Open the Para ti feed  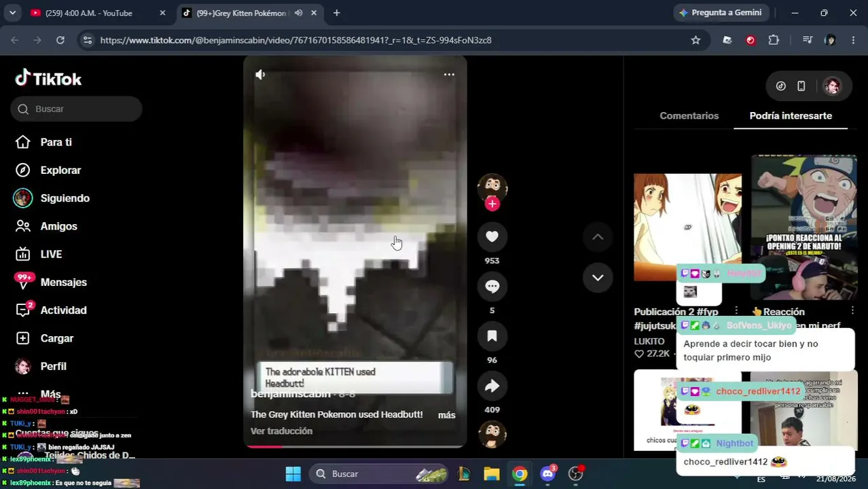(44, 142)
